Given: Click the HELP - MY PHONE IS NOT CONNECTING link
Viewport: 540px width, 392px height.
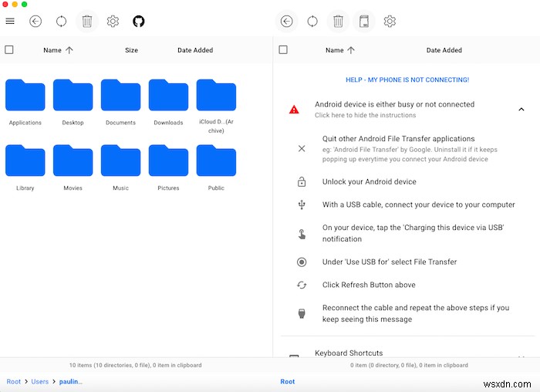Looking at the screenshot, I should (x=407, y=80).
